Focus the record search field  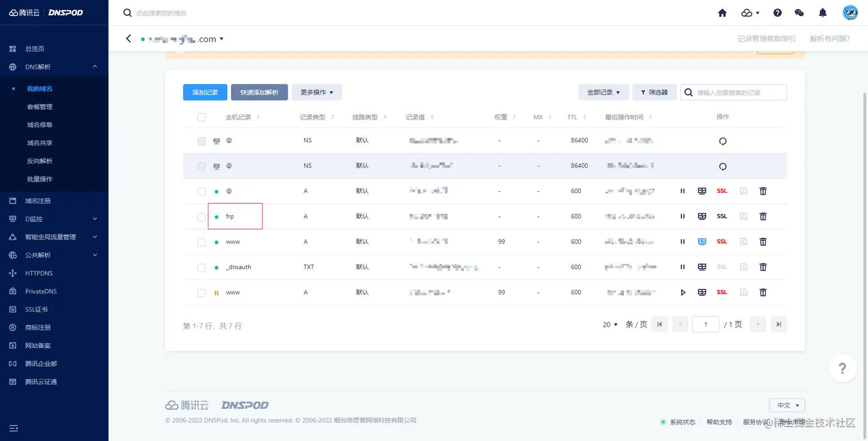pos(734,92)
